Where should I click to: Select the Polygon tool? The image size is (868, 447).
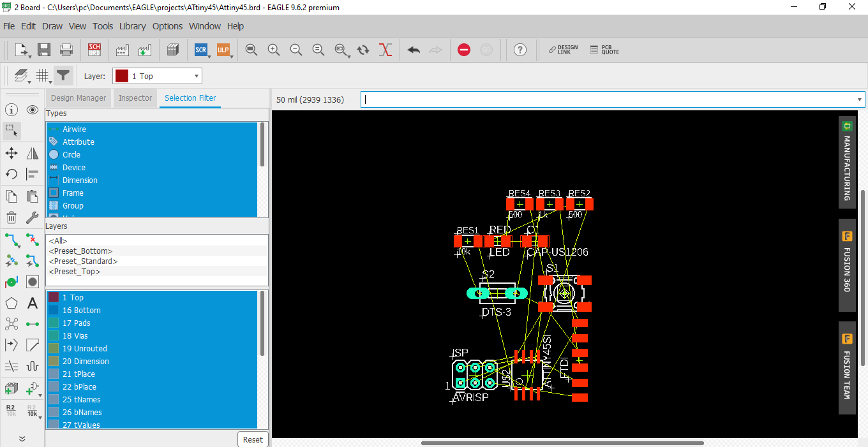pyautogui.click(x=11, y=303)
